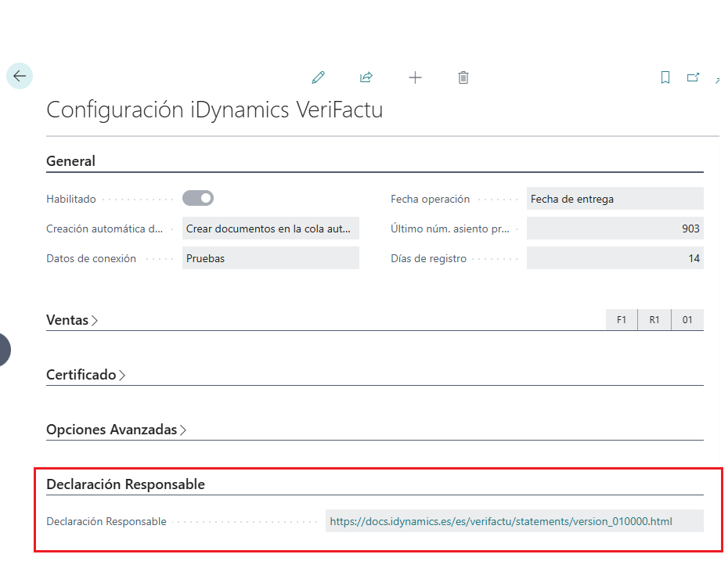The width and height of the screenshot is (728, 565).
Task: Click the share icon
Action: click(x=366, y=77)
